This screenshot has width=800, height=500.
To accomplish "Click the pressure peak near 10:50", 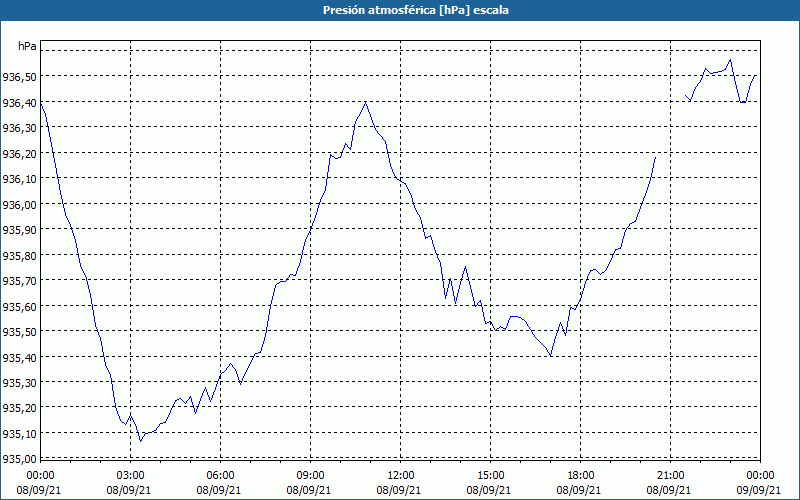I will coord(365,103).
